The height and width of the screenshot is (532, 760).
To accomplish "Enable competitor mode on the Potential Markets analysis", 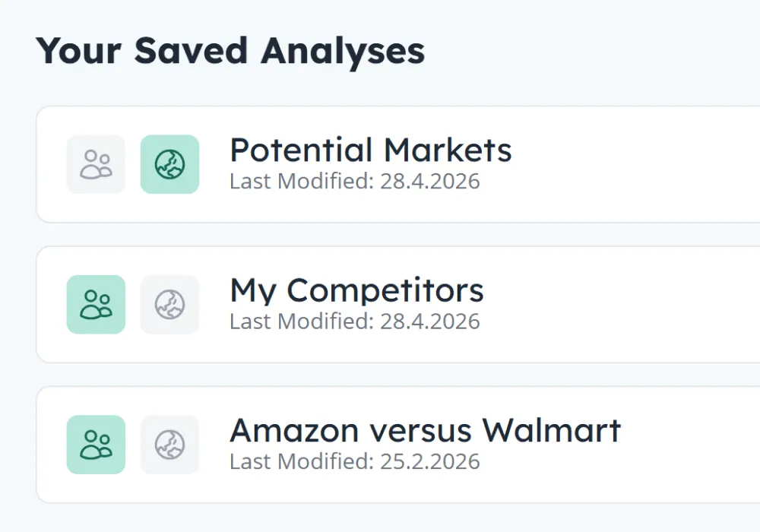I will (95, 163).
